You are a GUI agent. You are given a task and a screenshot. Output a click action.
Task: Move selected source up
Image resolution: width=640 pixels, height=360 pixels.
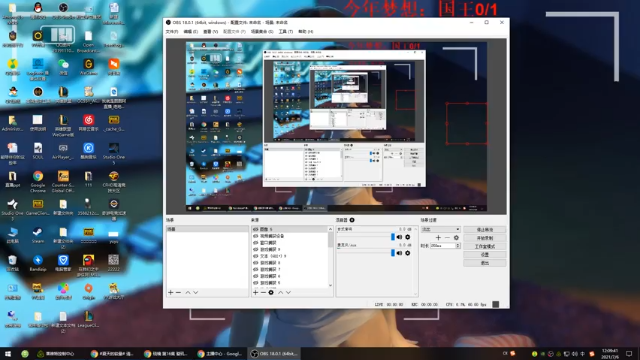pyautogui.click(x=280, y=292)
